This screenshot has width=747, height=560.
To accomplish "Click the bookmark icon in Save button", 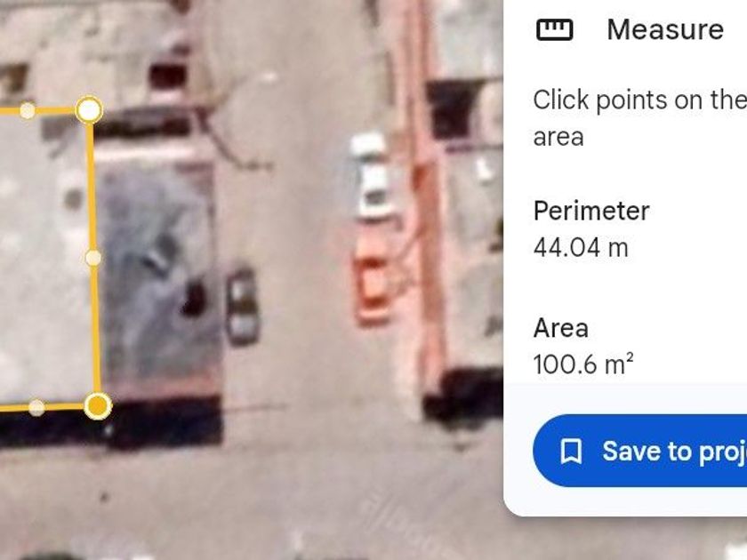I will [x=571, y=451].
